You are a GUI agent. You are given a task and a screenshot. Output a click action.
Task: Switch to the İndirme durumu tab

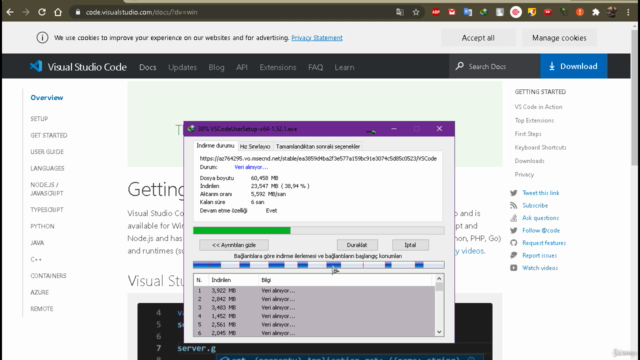(x=216, y=146)
